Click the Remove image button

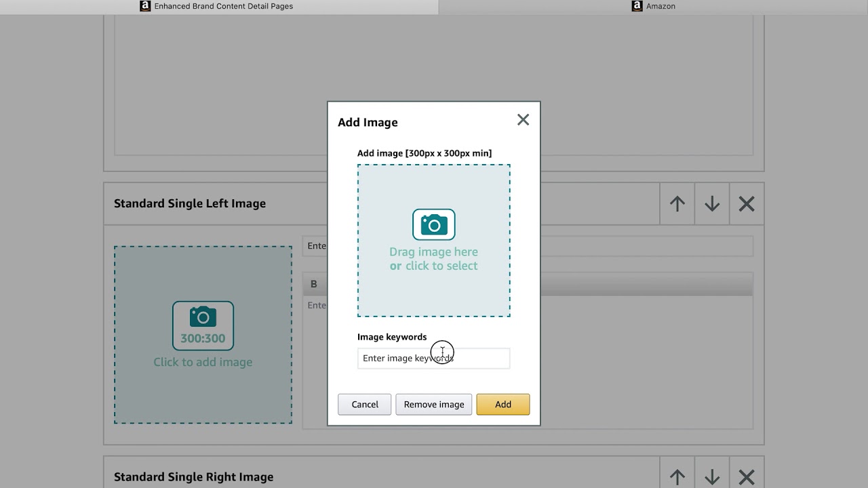tap(434, 405)
